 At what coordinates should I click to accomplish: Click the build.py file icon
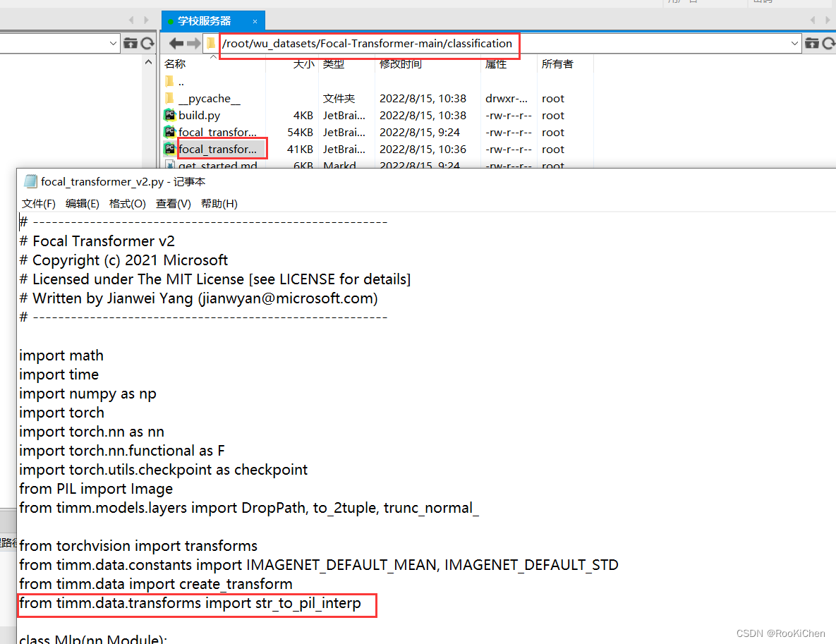pyautogui.click(x=170, y=114)
